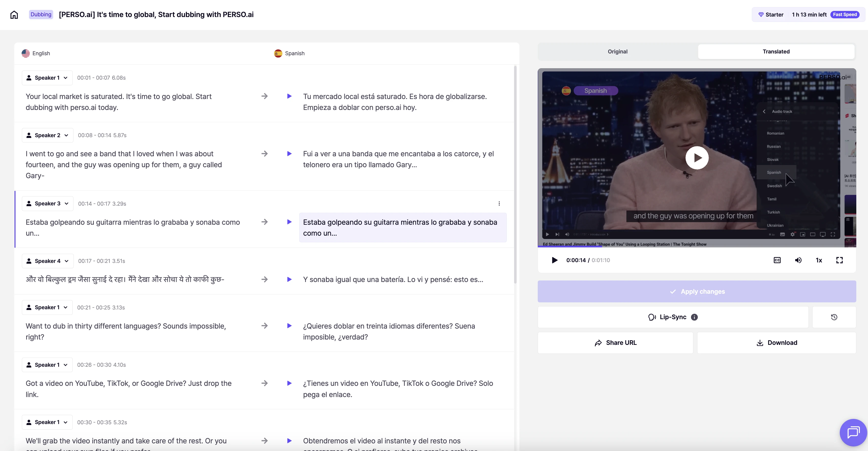The width and height of the screenshot is (868, 451).
Task: Open the Speaker 4 dropdown menu
Action: pyautogui.click(x=47, y=260)
